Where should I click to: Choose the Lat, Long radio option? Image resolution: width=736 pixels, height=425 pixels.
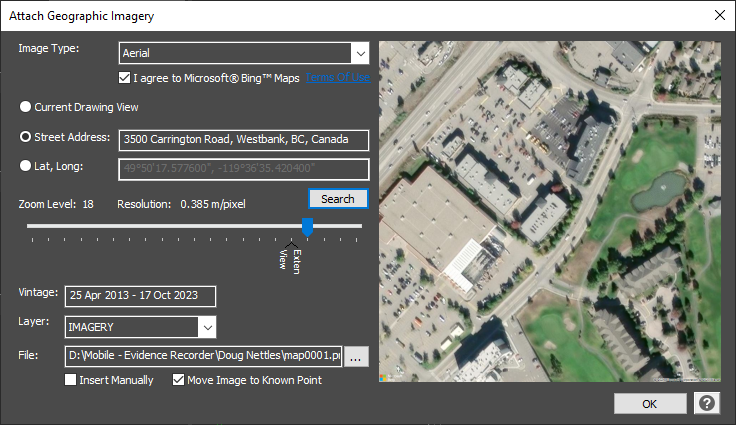pos(25,167)
